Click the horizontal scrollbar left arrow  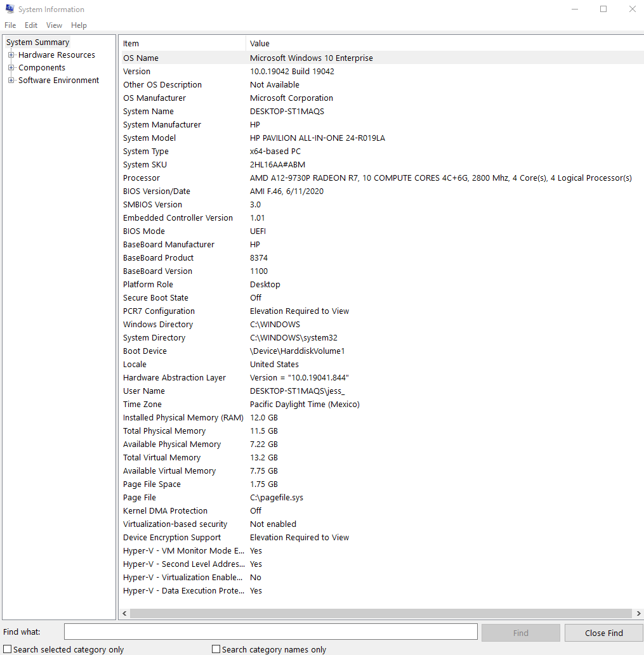(124, 613)
